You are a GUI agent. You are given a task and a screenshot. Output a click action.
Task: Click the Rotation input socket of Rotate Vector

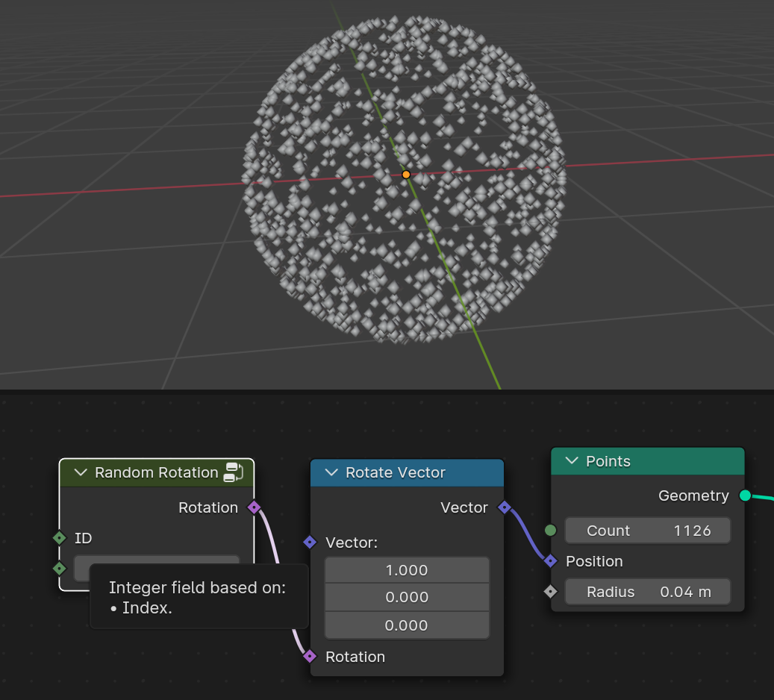click(310, 656)
